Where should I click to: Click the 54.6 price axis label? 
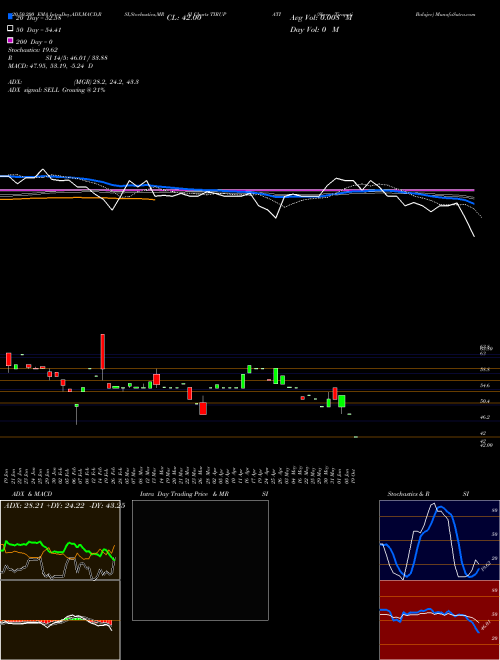485,385
